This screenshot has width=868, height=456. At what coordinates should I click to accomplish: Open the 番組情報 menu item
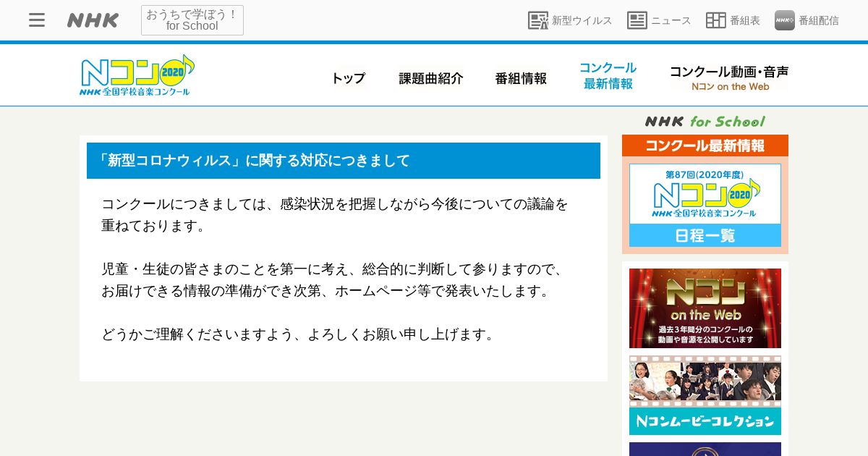tap(521, 78)
